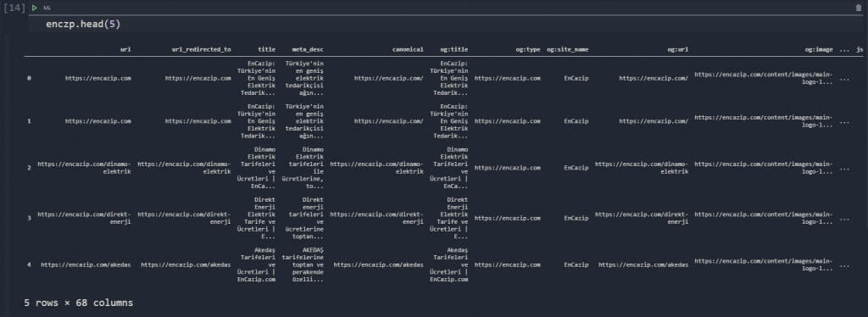Screen dimensions: 868x317
Task: Click dinamo-elektrik link in url column
Action: tap(84, 168)
